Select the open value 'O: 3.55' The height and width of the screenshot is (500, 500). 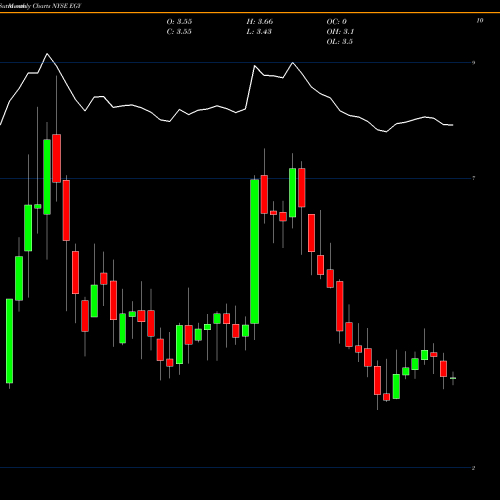click(x=179, y=22)
